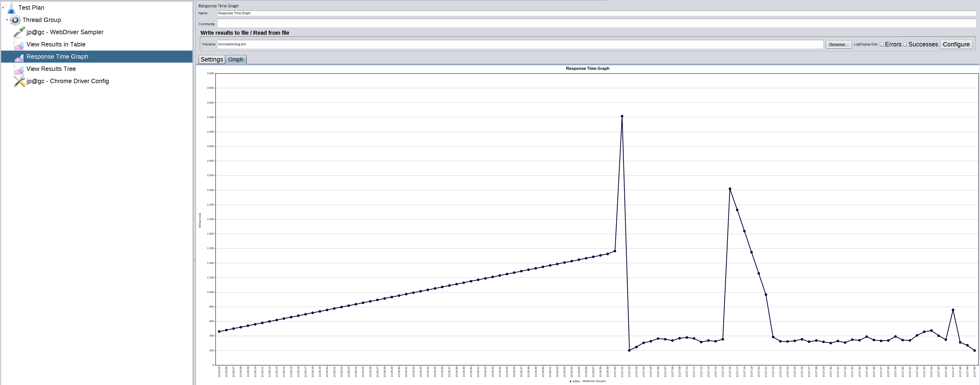Click the View Results Tree icon

tap(19, 69)
